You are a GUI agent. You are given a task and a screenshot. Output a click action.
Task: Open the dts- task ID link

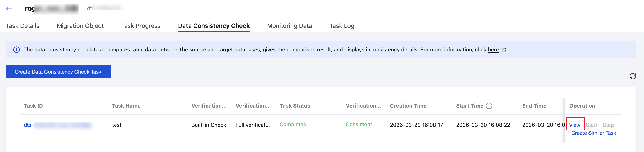point(57,125)
